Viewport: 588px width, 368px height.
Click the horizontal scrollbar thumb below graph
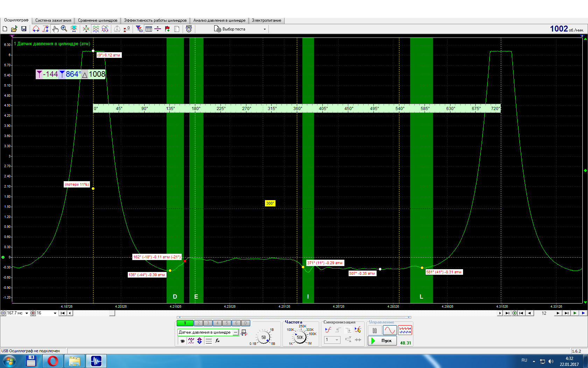[x=112, y=313]
